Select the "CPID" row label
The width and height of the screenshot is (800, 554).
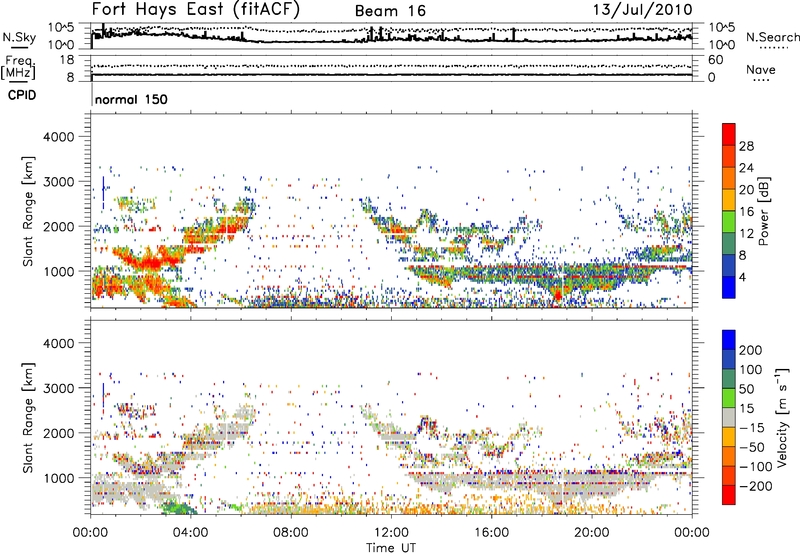click(21, 95)
